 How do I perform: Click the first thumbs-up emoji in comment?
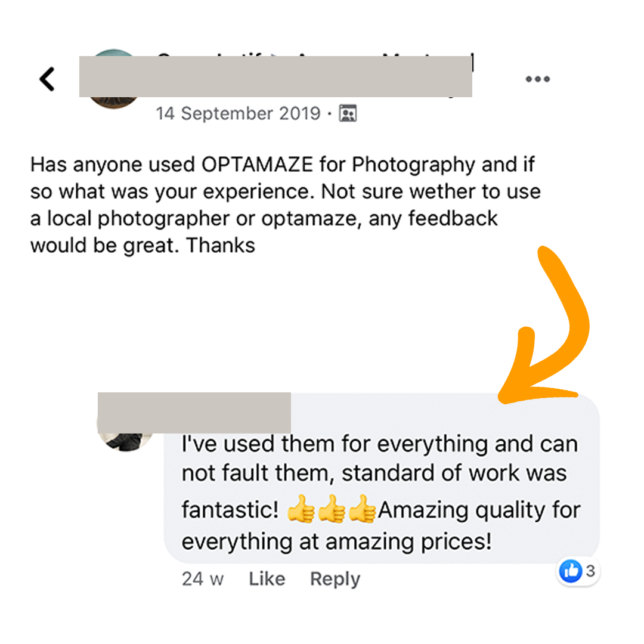point(301,509)
